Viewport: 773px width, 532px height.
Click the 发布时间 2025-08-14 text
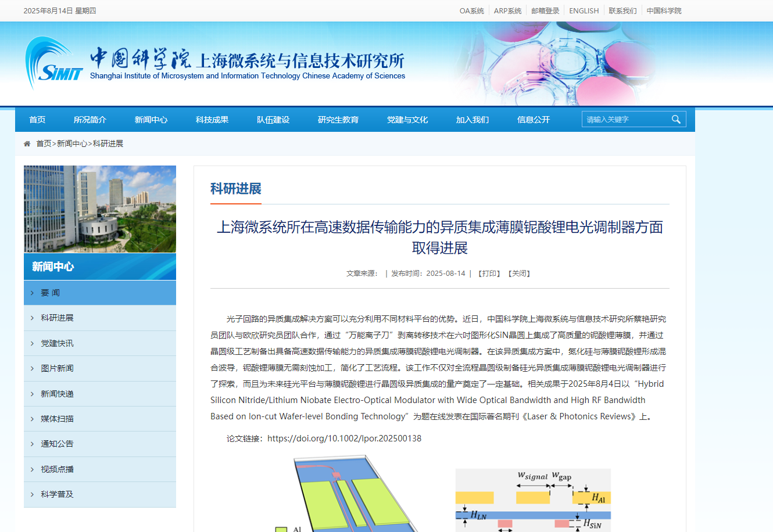click(428, 274)
